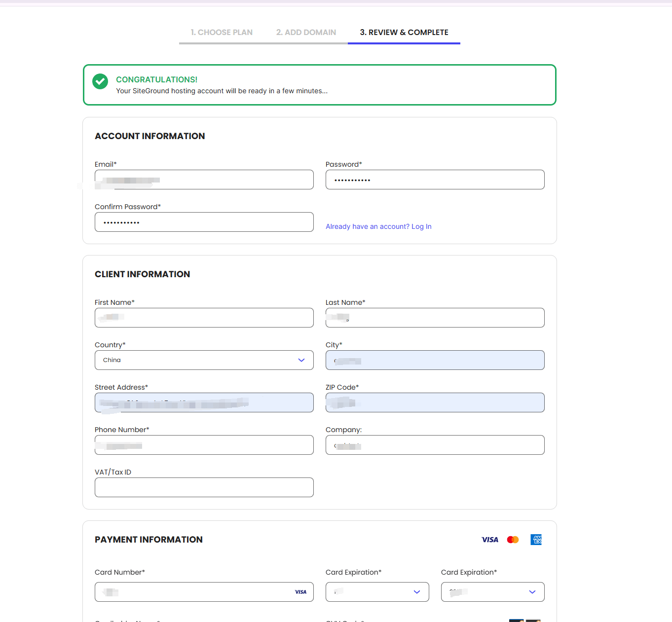The height and width of the screenshot is (622, 672).
Task: Click the Street Address input field
Action: tap(204, 402)
